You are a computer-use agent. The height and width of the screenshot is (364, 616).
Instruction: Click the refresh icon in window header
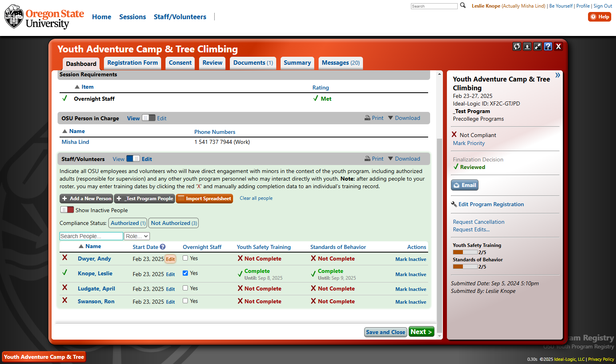[517, 46]
